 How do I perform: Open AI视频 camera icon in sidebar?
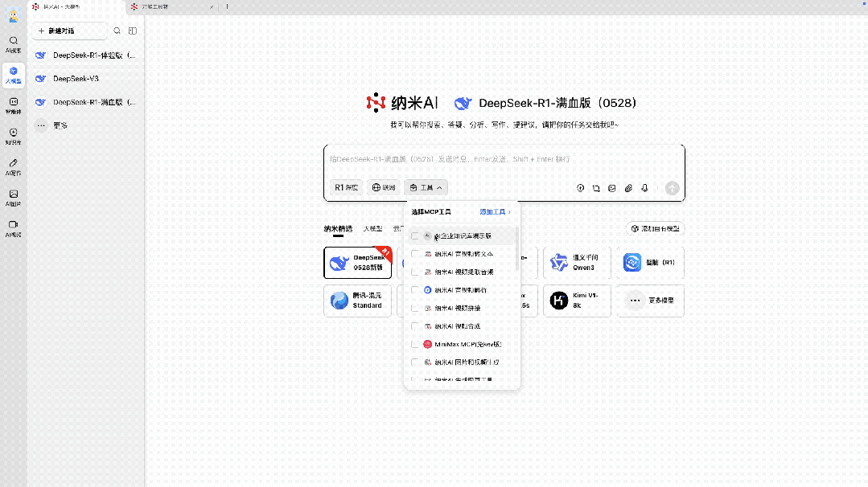pos(14,228)
